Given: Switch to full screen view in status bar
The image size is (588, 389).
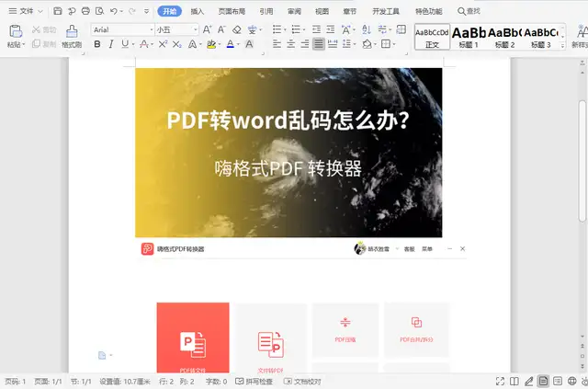Looking at the screenshot, I should point(500,381).
